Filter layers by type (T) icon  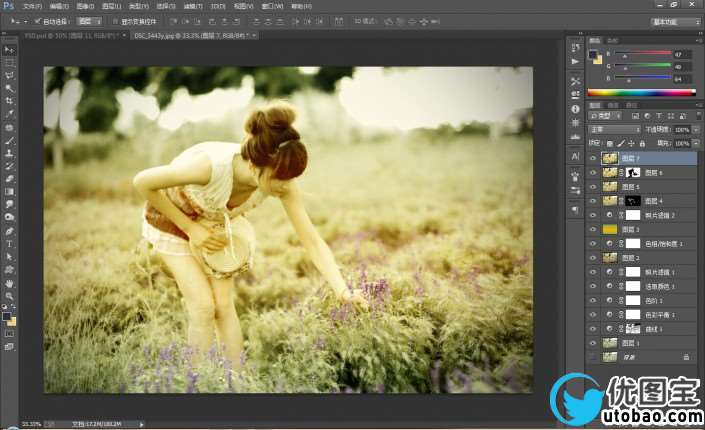coord(659,116)
